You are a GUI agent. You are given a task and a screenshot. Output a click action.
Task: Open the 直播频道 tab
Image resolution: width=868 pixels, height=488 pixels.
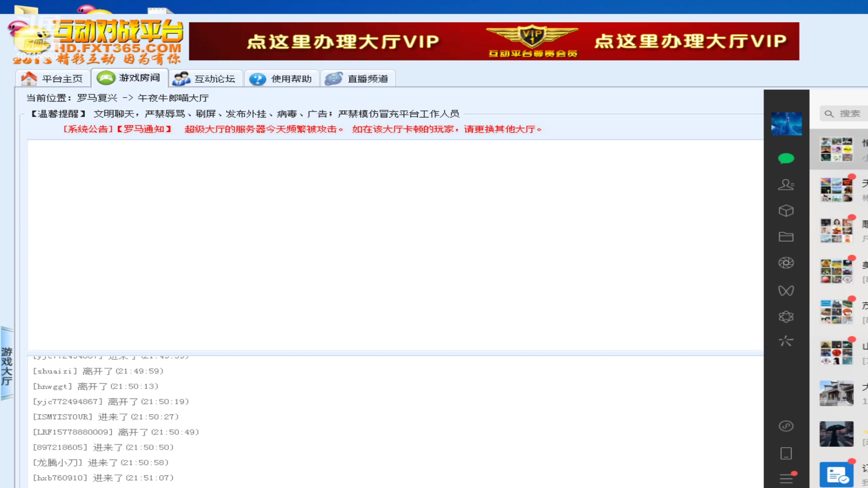359,79
